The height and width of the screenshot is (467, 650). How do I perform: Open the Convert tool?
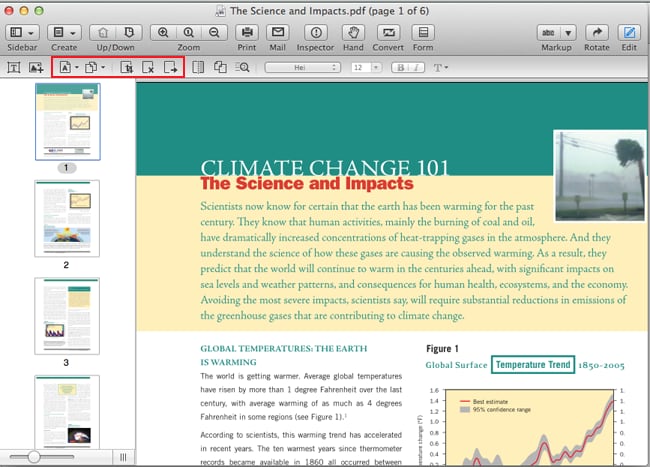tap(388, 32)
